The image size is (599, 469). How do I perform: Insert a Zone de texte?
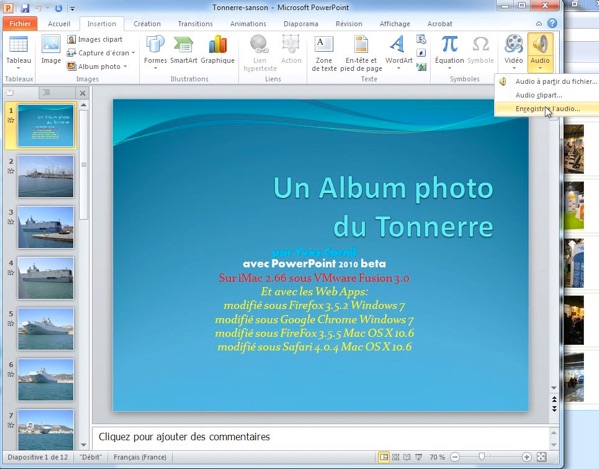coord(324,53)
